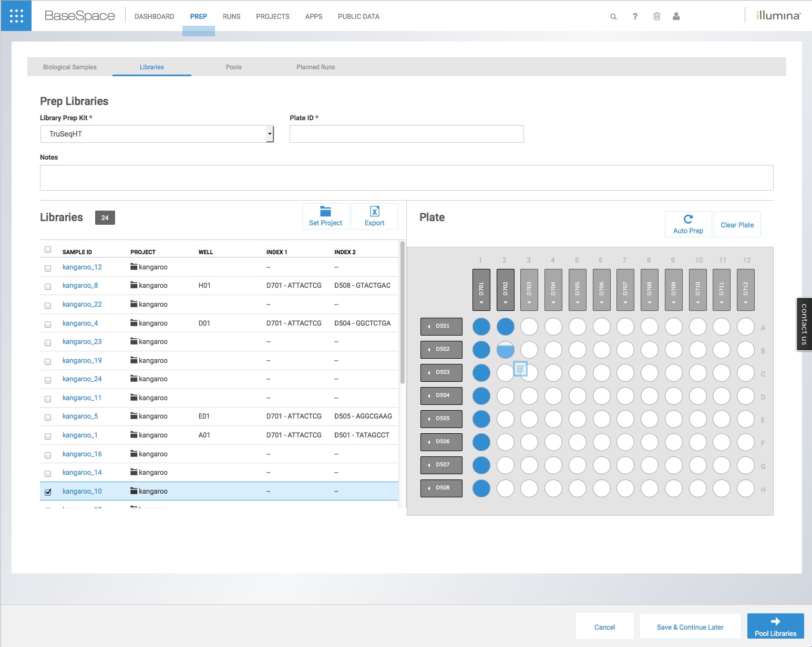Open the RUNS menu
The height and width of the screenshot is (647, 812).
coord(231,16)
